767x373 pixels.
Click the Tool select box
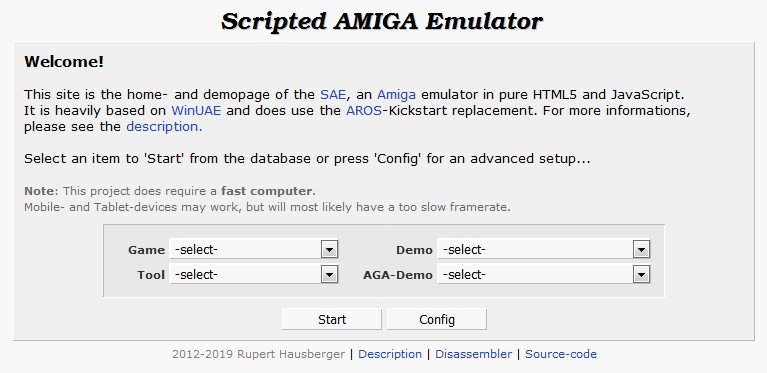click(253, 275)
